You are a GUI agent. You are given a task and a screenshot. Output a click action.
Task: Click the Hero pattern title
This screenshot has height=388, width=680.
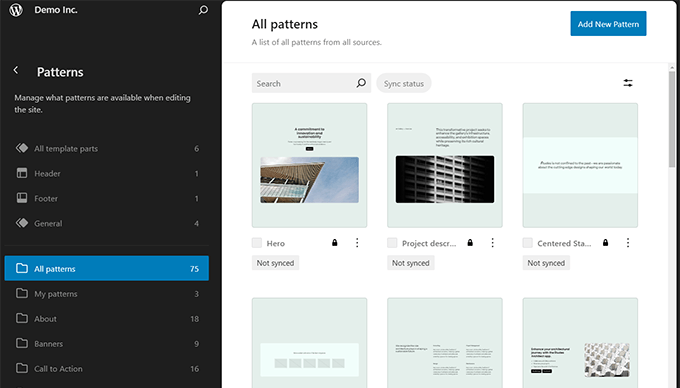276,243
